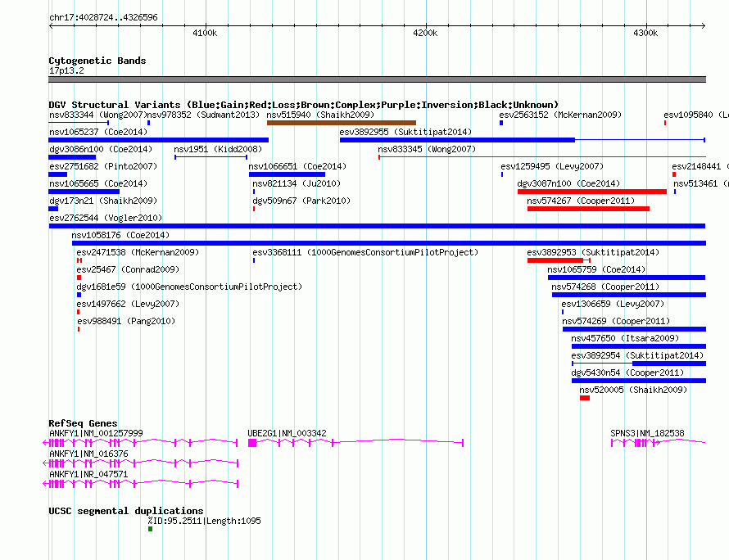Select the ANKFY1|NM_016376 transcript label
Screen dimensions: 729x560
[88, 454]
